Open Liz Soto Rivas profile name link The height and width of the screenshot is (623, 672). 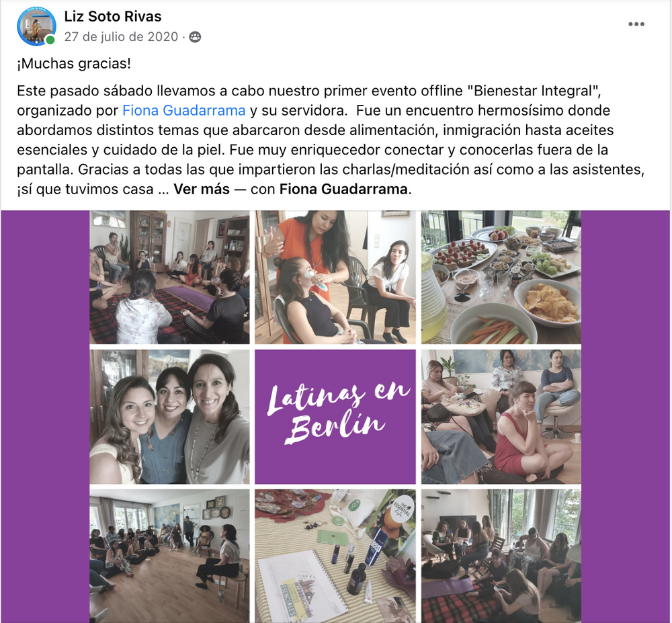click(x=113, y=16)
